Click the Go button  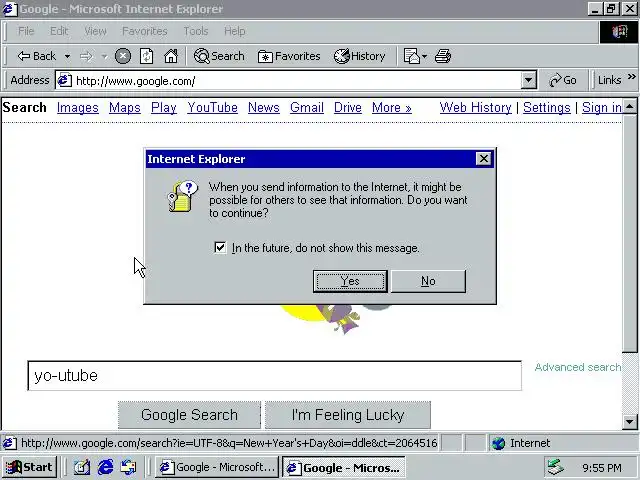(562, 80)
